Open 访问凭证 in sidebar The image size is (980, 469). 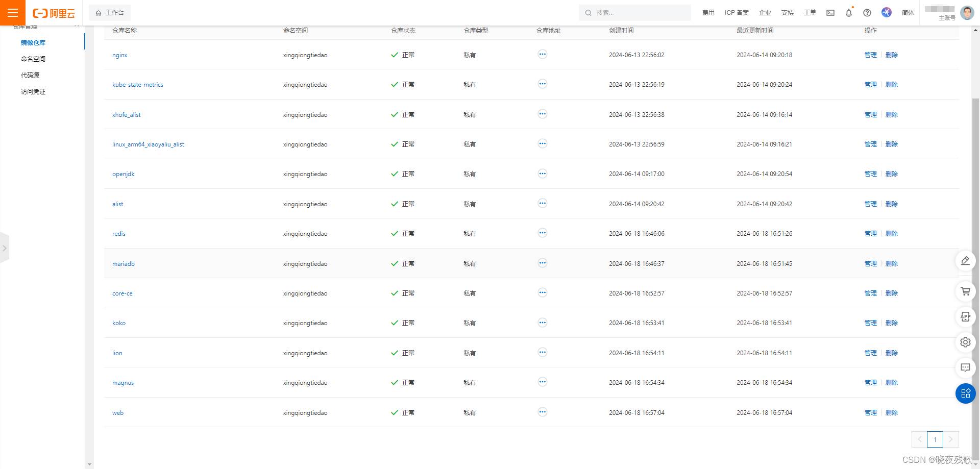[33, 92]
